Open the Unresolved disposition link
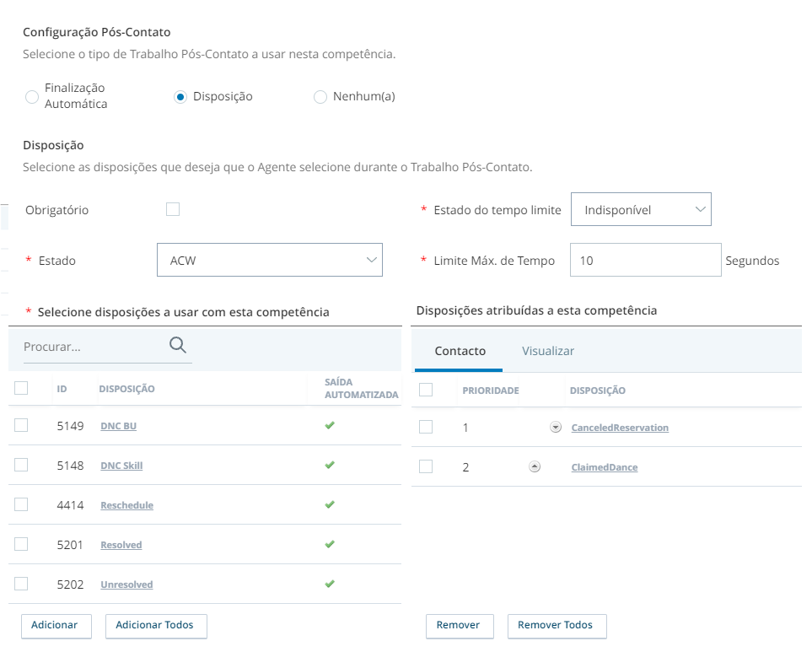This screenshot has width=812, height=668. [x=126, y=584]
